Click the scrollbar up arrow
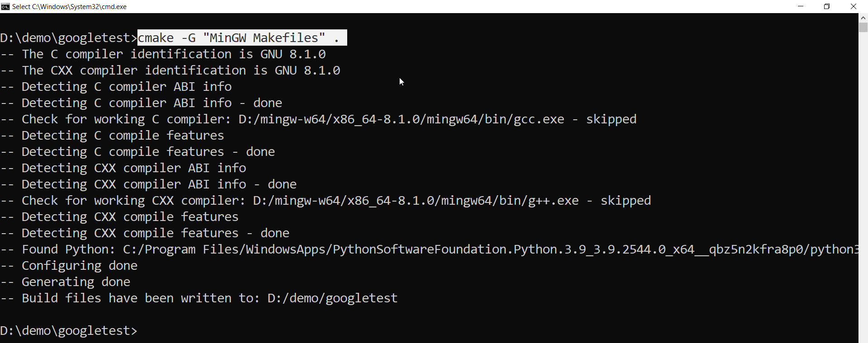Screen dimensions: 868x343 [x=863, y=18]
